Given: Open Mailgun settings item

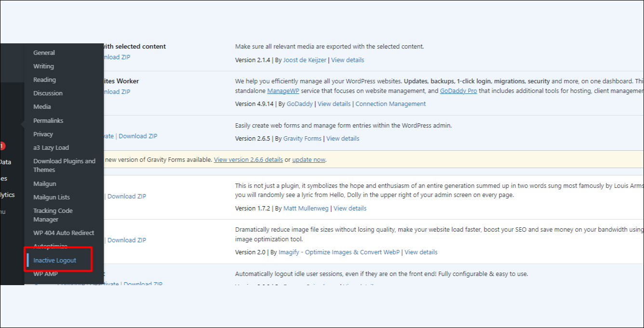Looking at the screenshot, I should [44, 184].
